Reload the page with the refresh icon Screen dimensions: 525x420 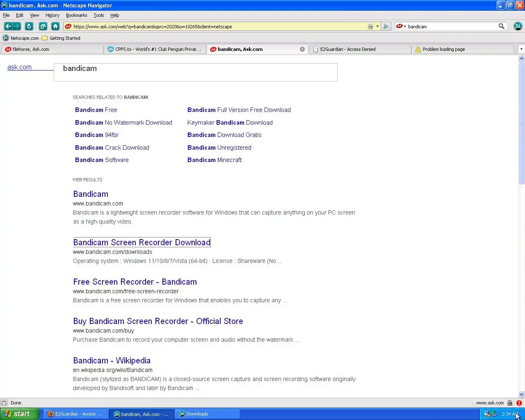[x=29, y=26]
